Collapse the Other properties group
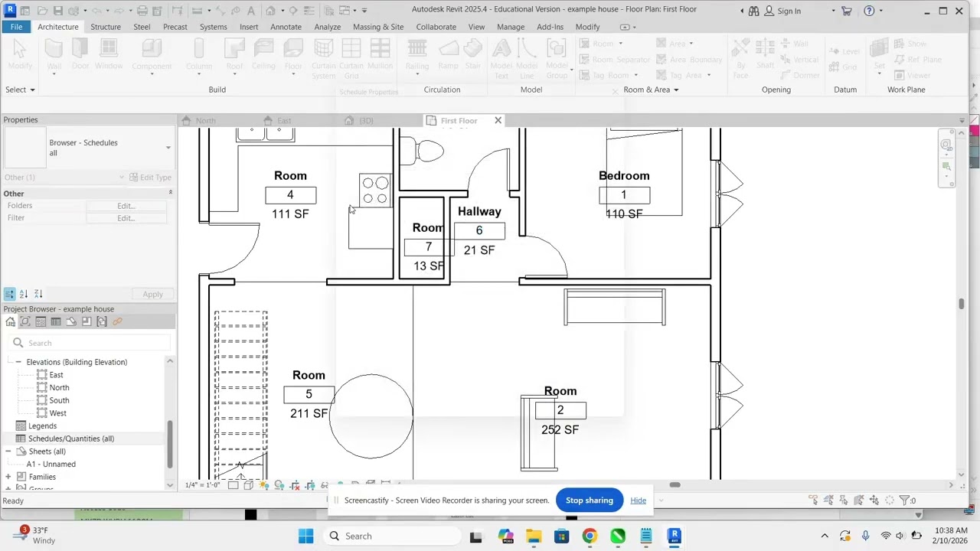 [170, 193]
